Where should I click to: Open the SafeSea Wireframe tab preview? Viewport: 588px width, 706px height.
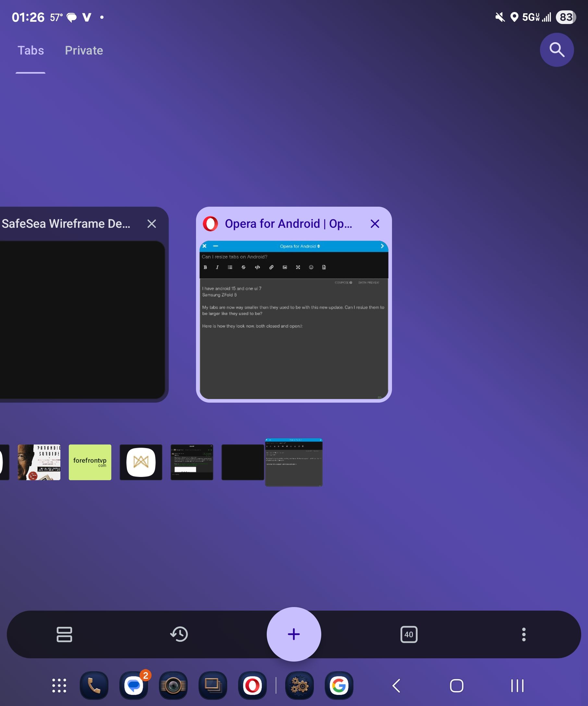[x=82, y=320]
